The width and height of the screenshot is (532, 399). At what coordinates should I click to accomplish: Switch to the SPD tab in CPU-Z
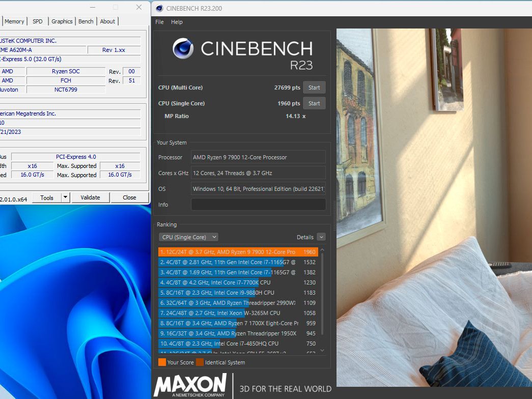(x=37, y=21)
